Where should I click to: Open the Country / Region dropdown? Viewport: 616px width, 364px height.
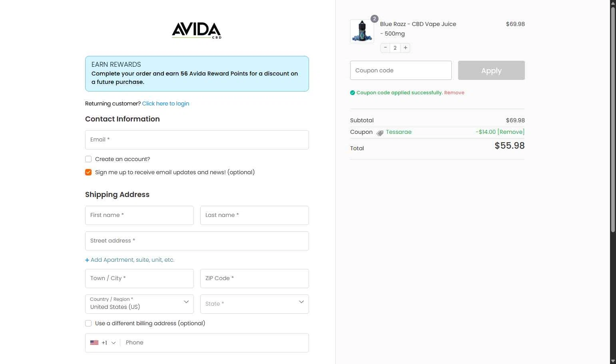[140, 304]
